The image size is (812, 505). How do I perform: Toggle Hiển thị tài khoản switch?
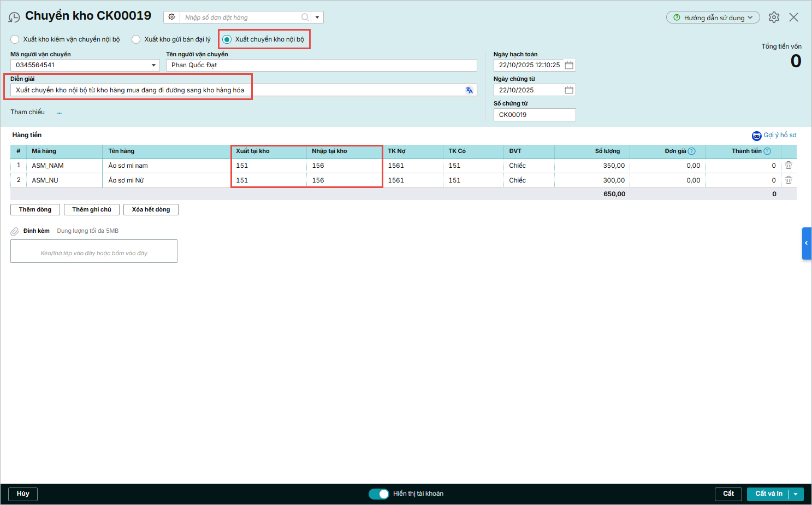click(378, 494)
